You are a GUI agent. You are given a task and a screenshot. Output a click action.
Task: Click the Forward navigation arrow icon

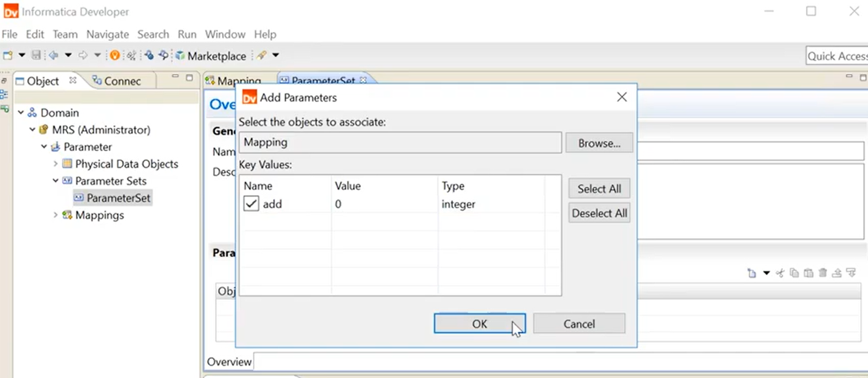83,55
